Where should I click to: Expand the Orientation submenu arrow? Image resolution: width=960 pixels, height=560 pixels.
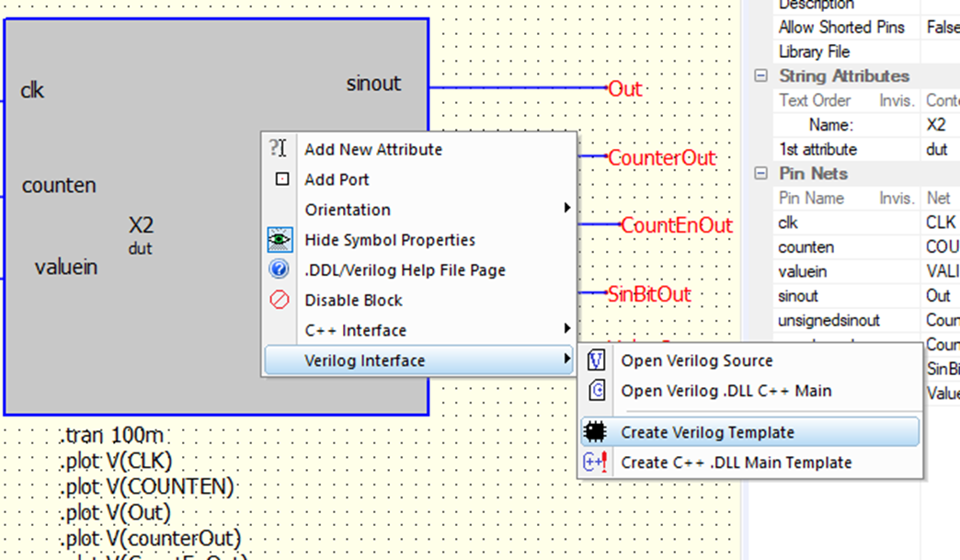click(x=567, y=208)
